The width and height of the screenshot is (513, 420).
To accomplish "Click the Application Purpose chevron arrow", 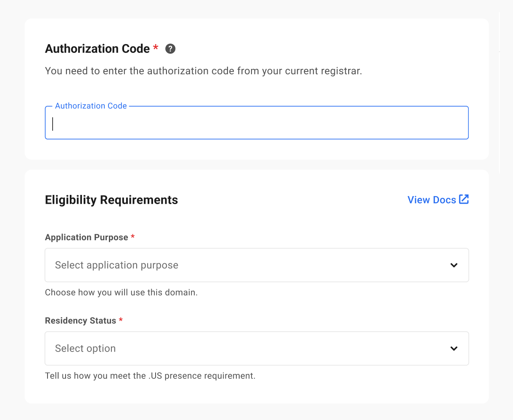I will [x=454, y=265].
